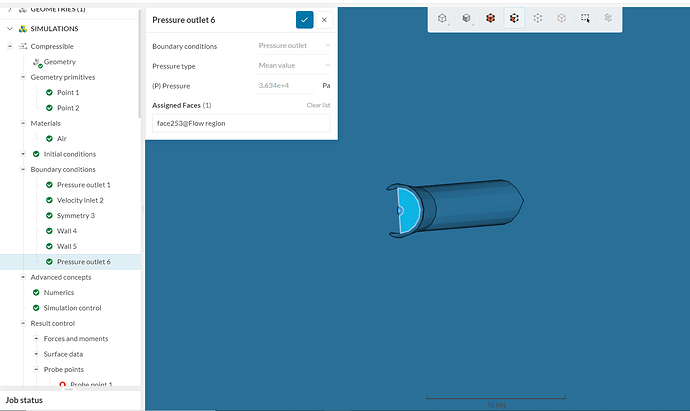Activate the node selection mode icon
The width and height of the screenshot is (690, 411).
562,18
